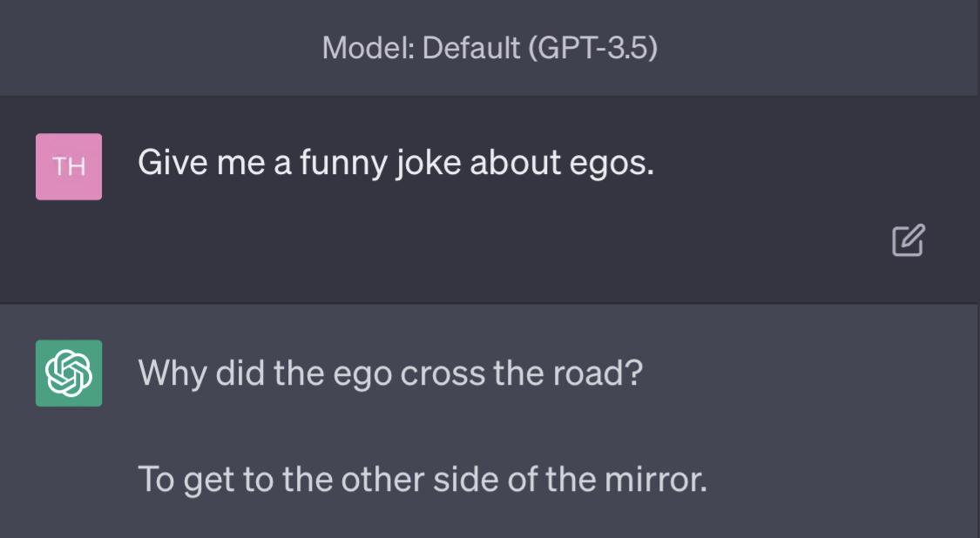Click the green ChatGPT logo avatar
This screenshot has width=980, height=538.
(x=69, y=373)
